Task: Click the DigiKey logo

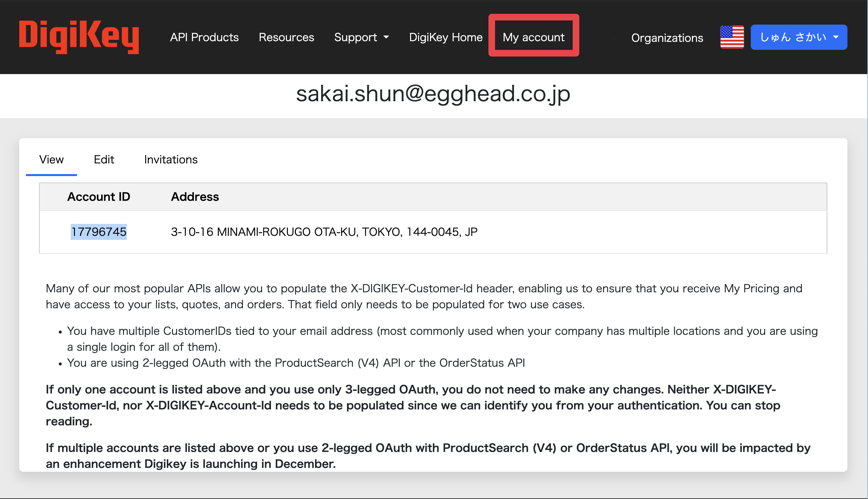Action: coord(79,37)
